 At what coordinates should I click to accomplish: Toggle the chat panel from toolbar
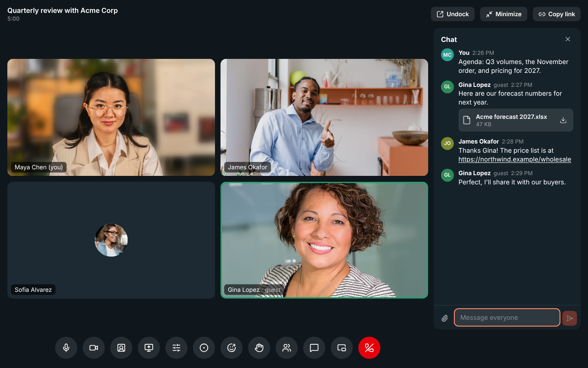[x=314, y=348]
